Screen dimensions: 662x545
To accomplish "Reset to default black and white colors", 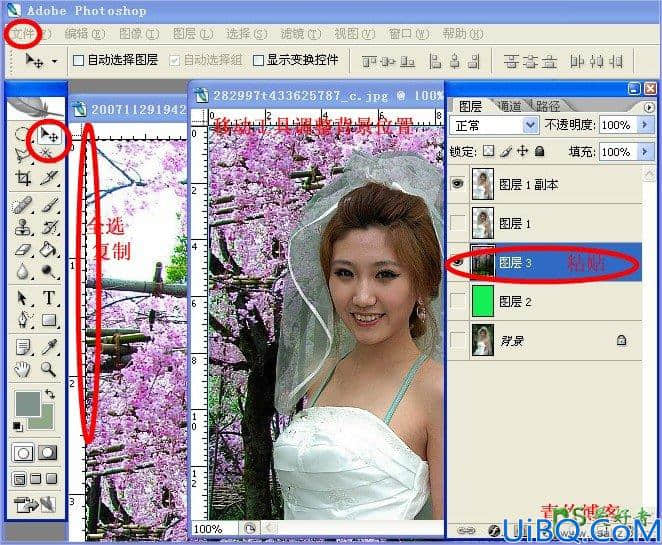I will [17, 426].
